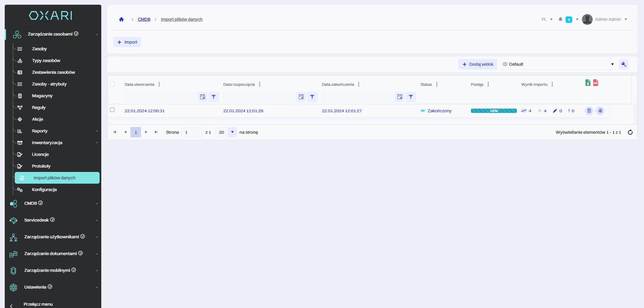Click the refresh icon in pagination bar
644x308 pixels.
[630, 132]
